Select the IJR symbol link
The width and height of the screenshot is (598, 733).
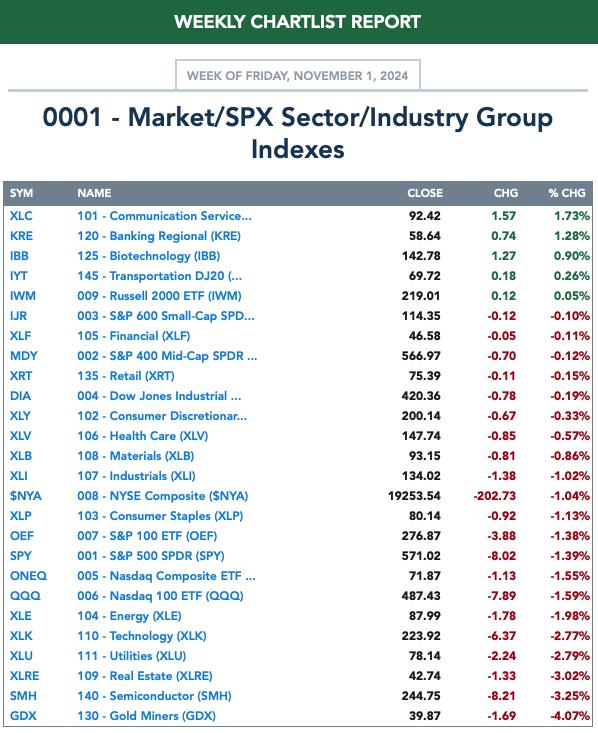tap(18, 316)
